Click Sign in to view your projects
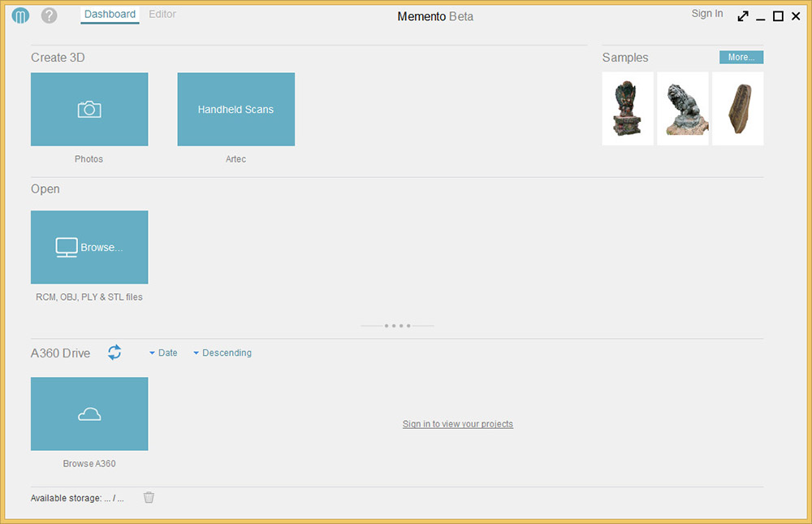Viewport: 812px width, 524px height. tap(458, 424)
